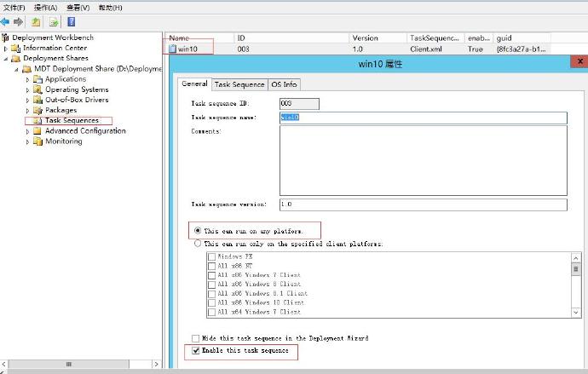Open the 操作(A) menu
Image resolution: width=588 pixels, height=374 pixels.
click(45, 8)
